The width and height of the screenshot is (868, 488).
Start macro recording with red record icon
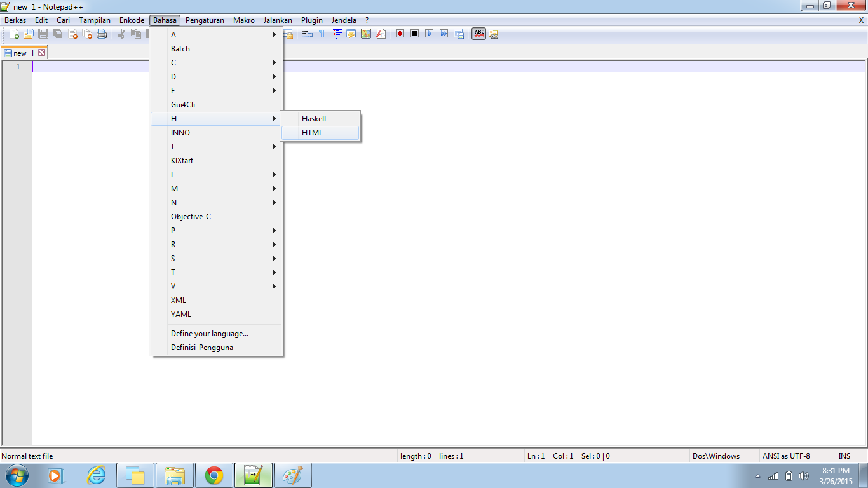coord(400,34)
